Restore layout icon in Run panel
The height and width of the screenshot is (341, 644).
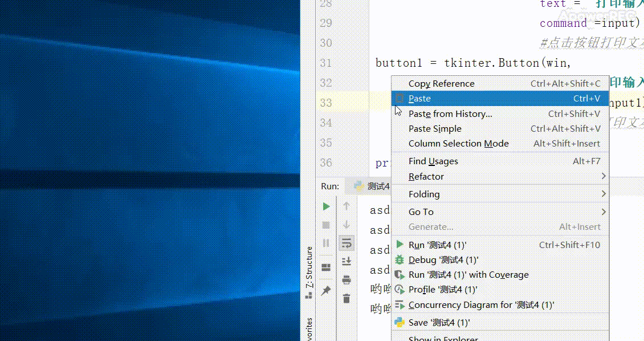326,267
